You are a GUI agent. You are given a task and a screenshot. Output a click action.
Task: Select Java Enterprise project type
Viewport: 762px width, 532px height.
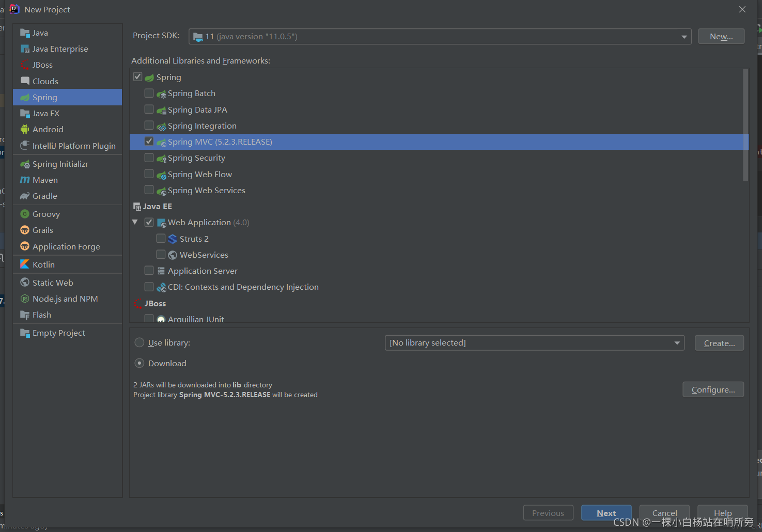coord(67,49)
